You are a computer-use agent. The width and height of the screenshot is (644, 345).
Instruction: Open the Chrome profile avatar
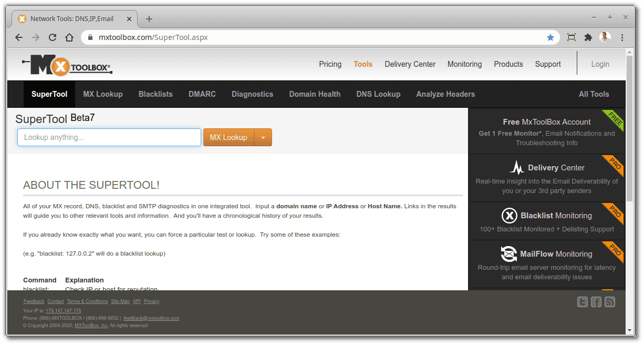pyautogui.click(x=605, y=37)
